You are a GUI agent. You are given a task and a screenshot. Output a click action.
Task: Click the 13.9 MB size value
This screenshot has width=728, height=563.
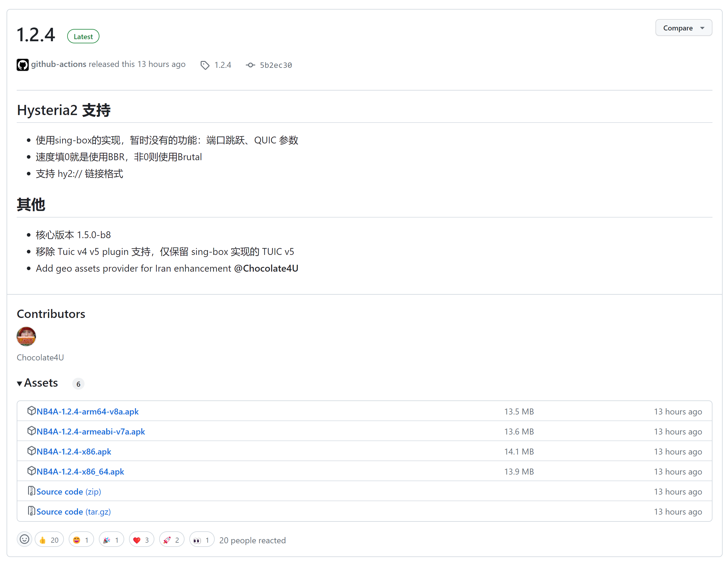point(519,472)
